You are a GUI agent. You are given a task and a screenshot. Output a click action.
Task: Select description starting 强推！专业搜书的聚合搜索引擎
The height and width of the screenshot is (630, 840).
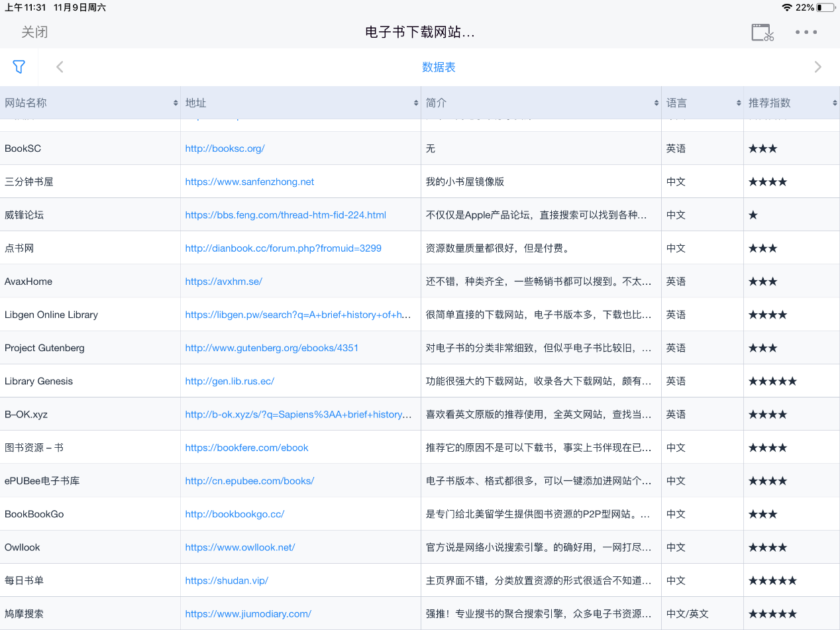[x=541, y=613]
